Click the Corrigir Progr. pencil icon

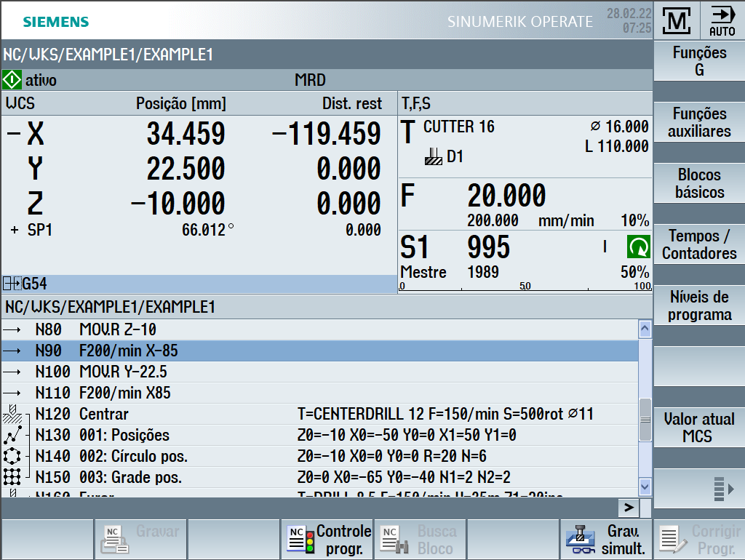pyautogui.click(x=673, y=540)
